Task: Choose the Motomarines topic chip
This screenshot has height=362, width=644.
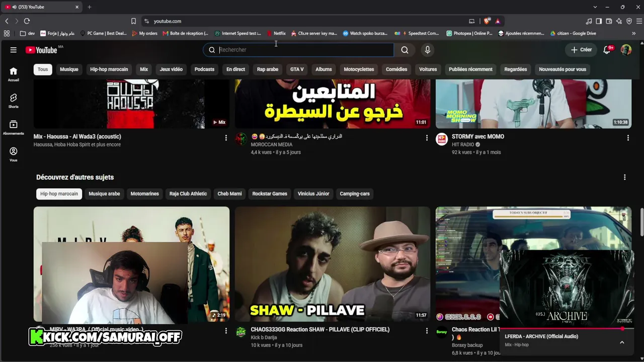Action: click(x=144, y=194)
